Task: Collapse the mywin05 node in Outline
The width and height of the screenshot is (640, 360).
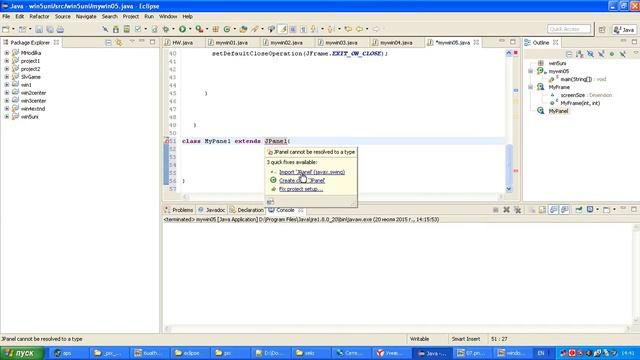Action: click(x=530, y=71)
